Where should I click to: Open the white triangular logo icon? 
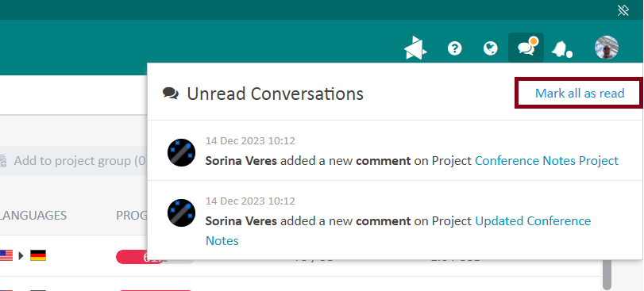point(415,48)
